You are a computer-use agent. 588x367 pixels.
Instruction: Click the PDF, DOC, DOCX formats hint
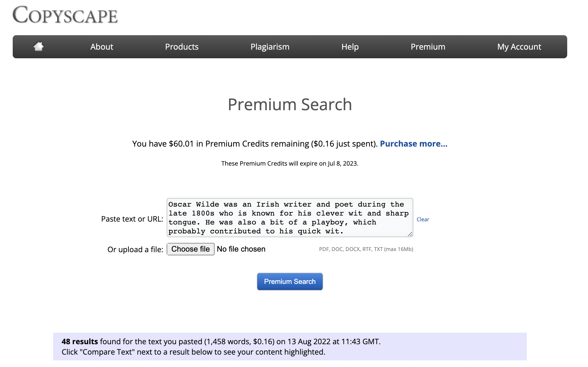pyautogui.click(x=366, y=249)
